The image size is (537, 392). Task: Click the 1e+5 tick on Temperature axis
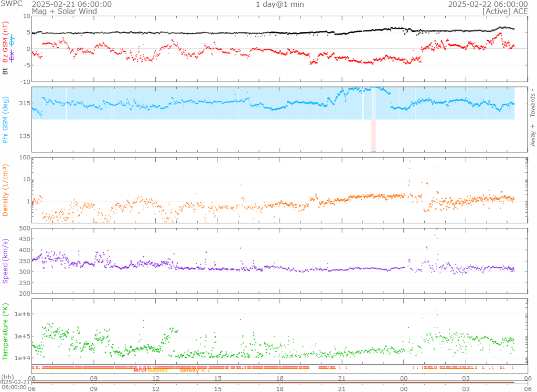(x=22, y=336)
